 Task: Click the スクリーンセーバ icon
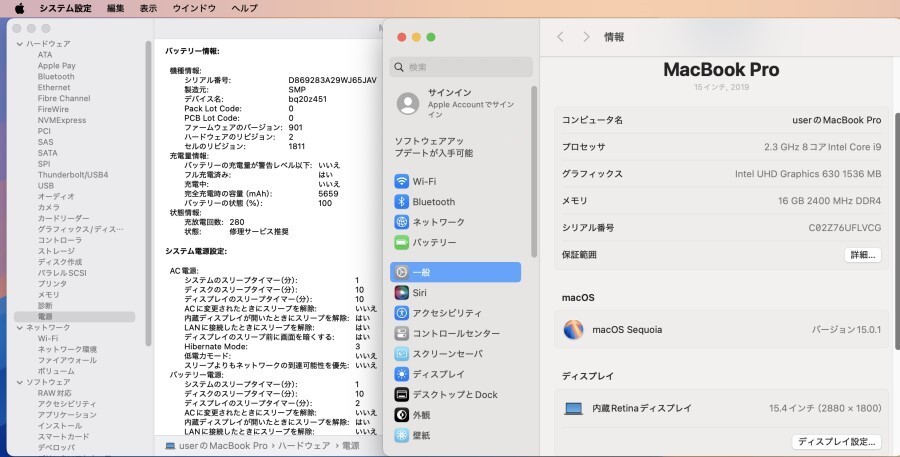(402, 354)
